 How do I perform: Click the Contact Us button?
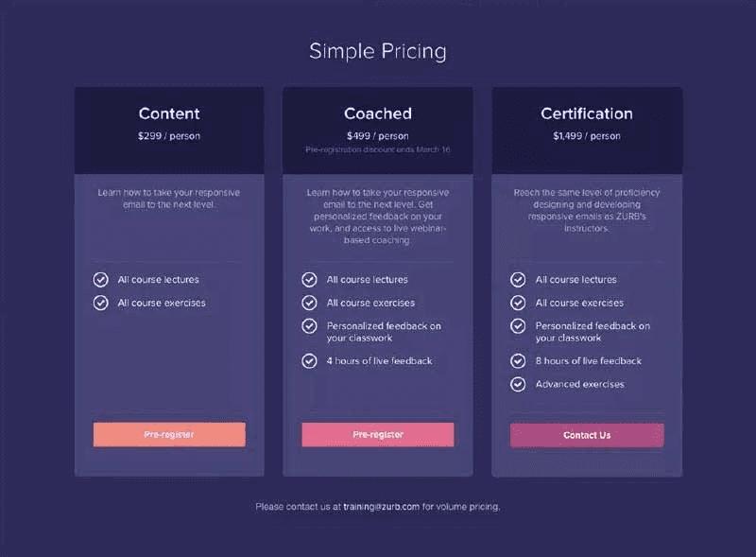(587, 435)
